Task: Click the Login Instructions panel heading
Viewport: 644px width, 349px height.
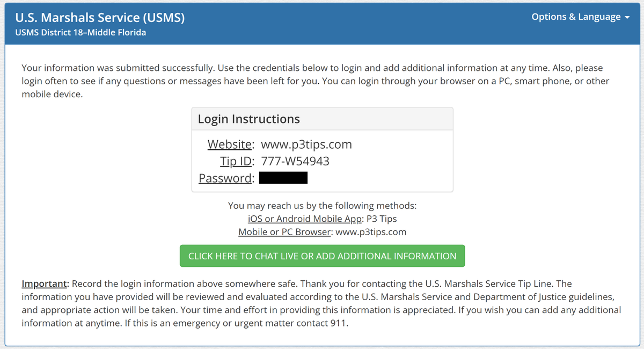Action: pos(249,119)
